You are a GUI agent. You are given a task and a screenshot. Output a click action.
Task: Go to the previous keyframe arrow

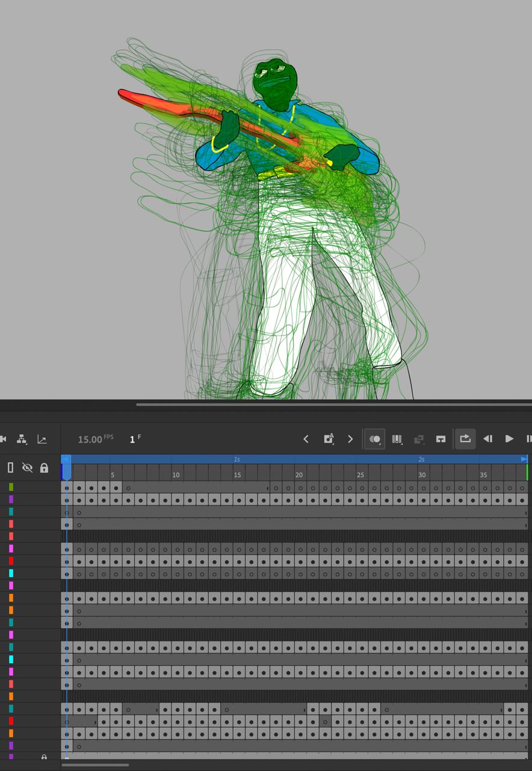click(306, 439)
